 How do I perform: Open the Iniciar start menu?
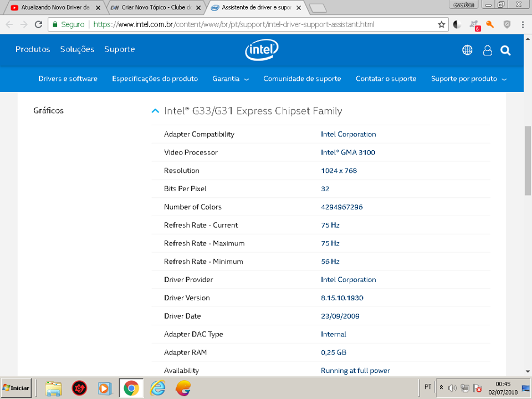coord(16,388)
